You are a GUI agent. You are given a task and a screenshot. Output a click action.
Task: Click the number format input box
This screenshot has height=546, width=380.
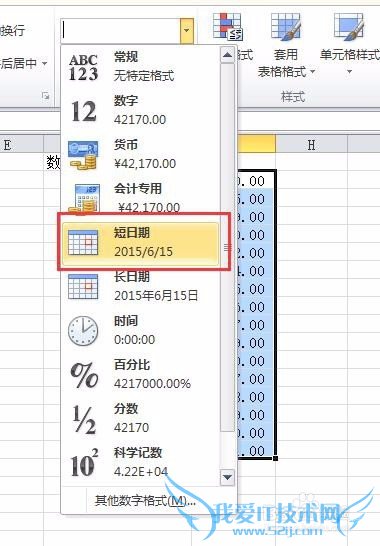[x=121, y=31]
